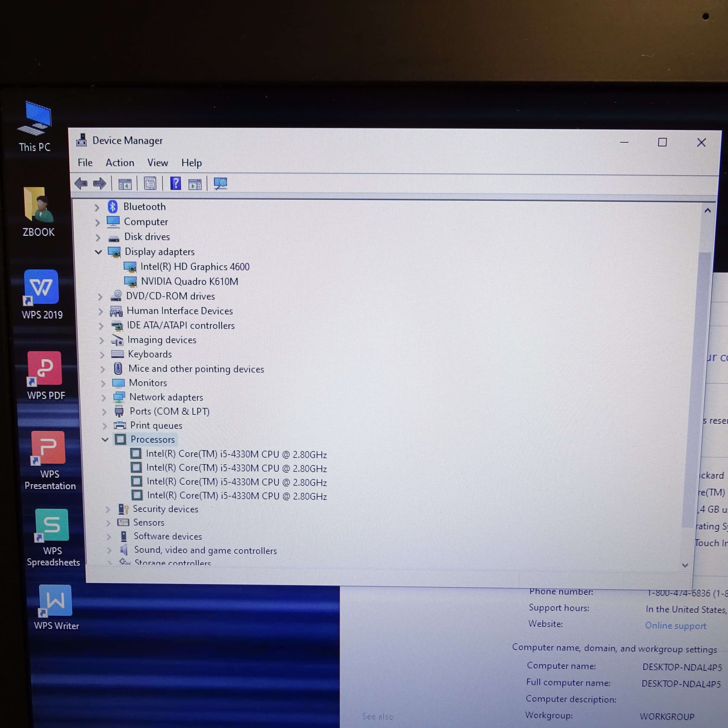Expand the Ports (COM & LPT) node
The width and height of the screenshot is (728, 728).
[104, 412]
